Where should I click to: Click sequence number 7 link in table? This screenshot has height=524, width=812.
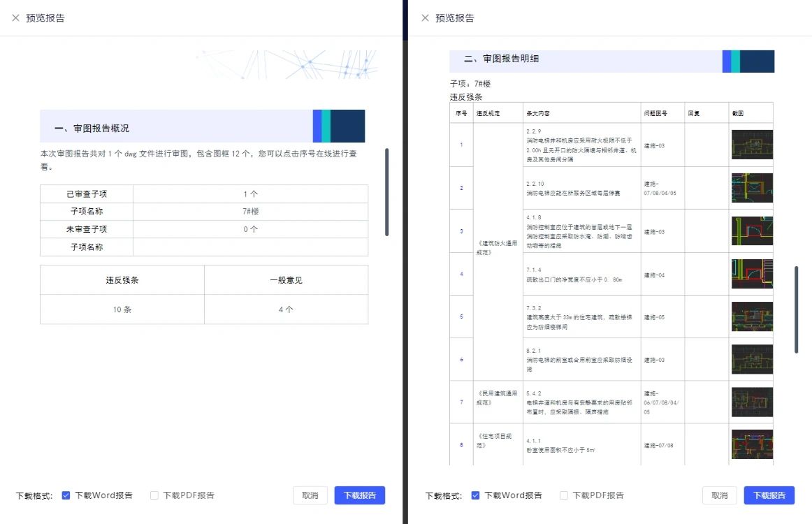(x=461, y=402)
